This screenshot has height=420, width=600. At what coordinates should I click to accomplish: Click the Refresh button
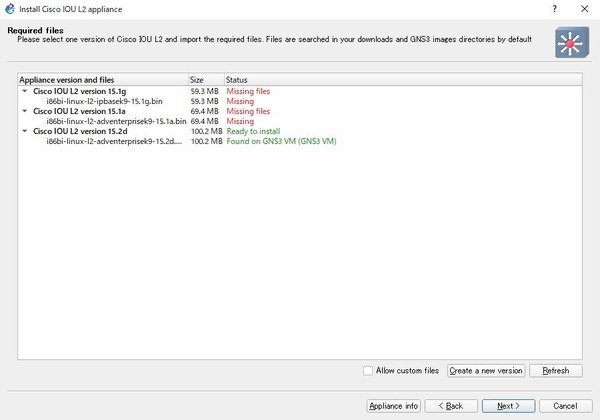click(556, 371)
